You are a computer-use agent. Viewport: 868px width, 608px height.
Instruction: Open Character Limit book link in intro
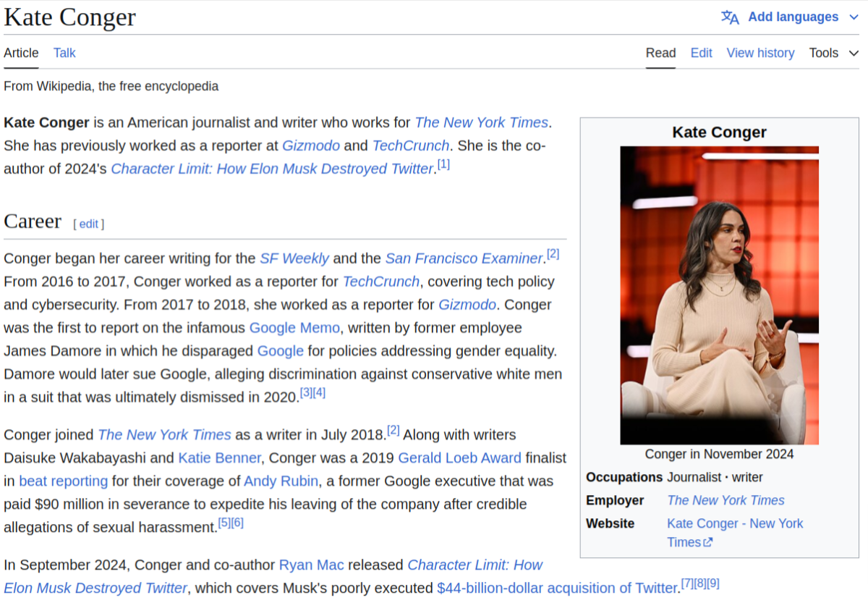(x=272, y=169)
